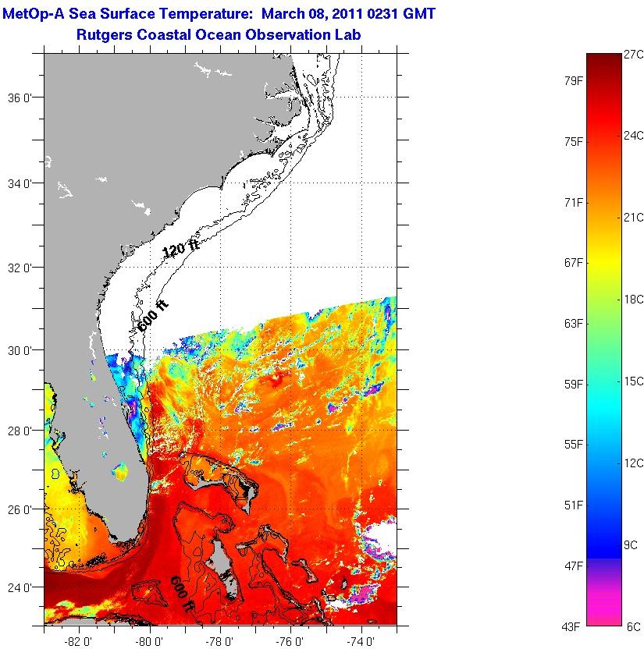Click the 28 0' latitude label
Viewport: 644px width, 649px height.
[x=20, y=431]
